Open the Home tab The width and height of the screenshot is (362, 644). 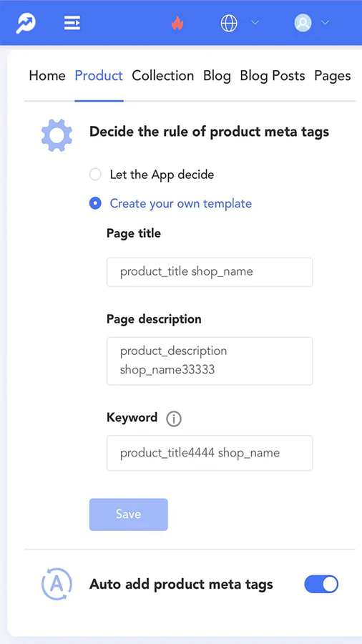point(47,76)
